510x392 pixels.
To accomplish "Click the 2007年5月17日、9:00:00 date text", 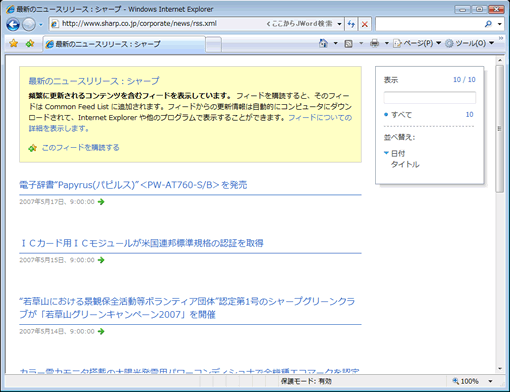I will point(57,202).
